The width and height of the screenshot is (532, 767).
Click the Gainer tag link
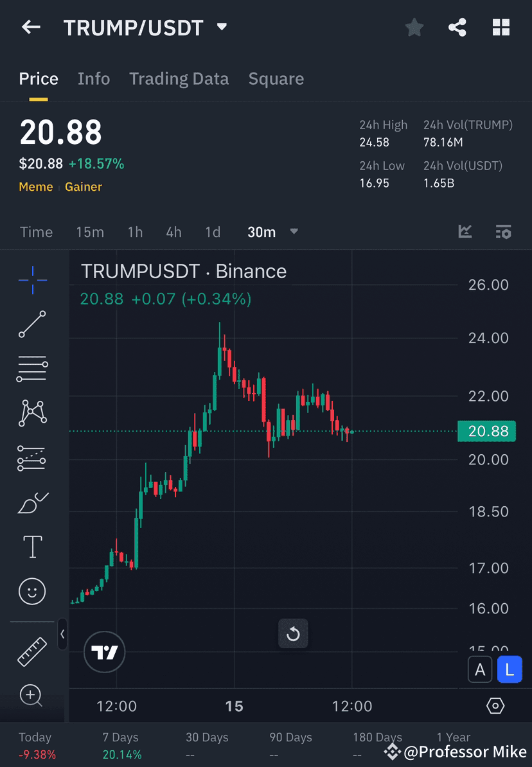84,187
